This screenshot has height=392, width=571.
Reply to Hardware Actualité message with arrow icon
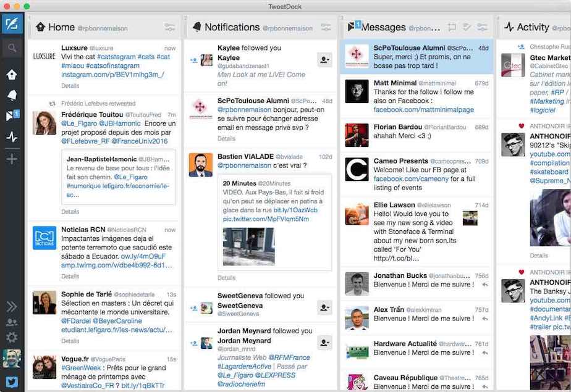pos(485,352)
